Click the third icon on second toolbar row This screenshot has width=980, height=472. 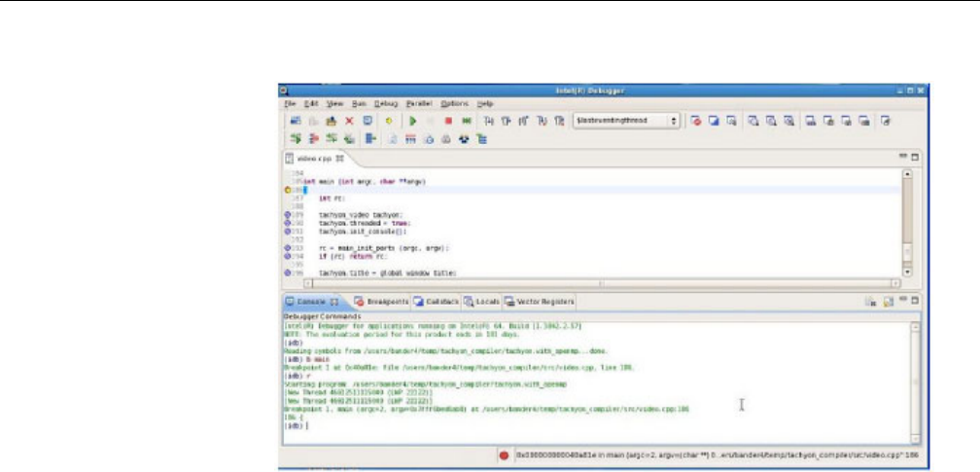[332, 139]
